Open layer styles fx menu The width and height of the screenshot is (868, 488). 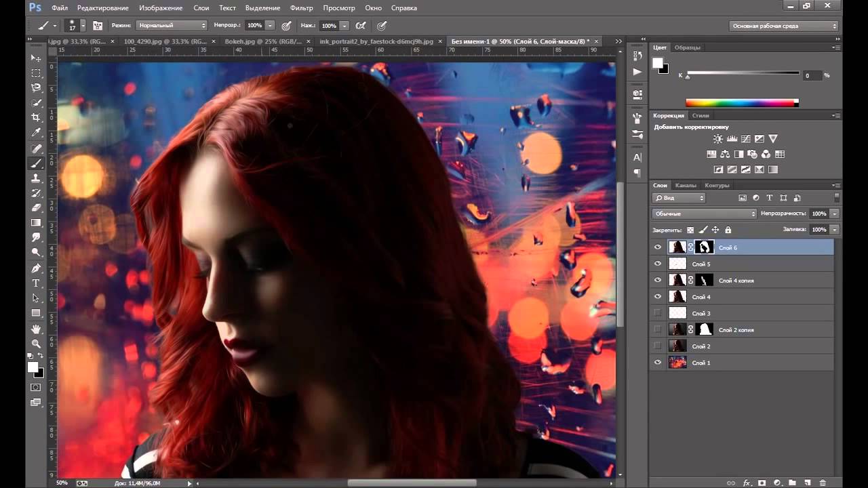coord(747,483)
